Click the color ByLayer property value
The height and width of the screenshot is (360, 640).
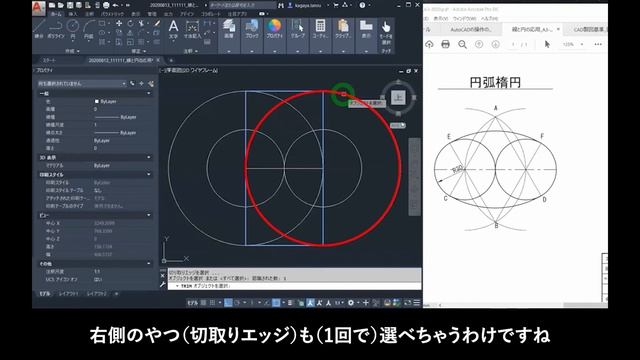coord(108,101)
